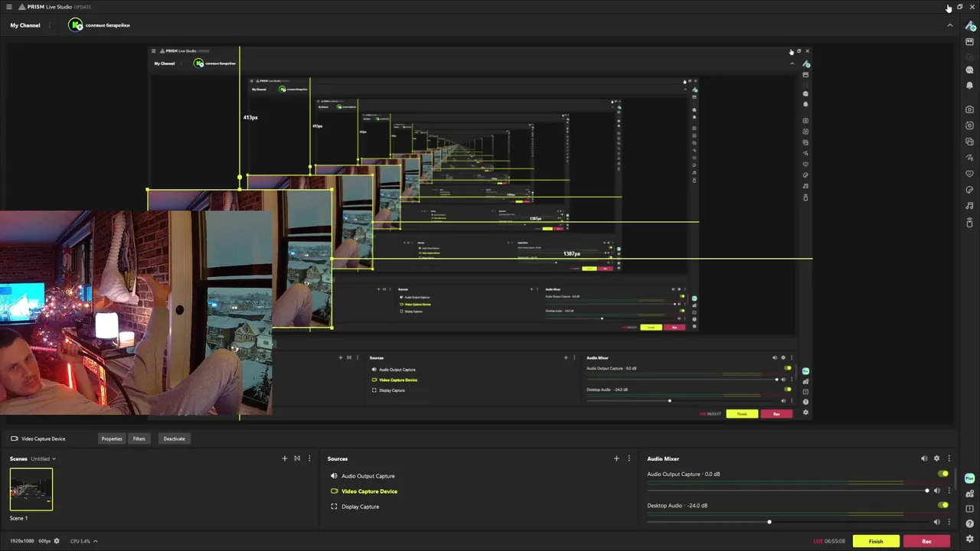980x551 pixels.
Task: Open the chat bubble icon in sidebar
Action: (x=969, y=70)
